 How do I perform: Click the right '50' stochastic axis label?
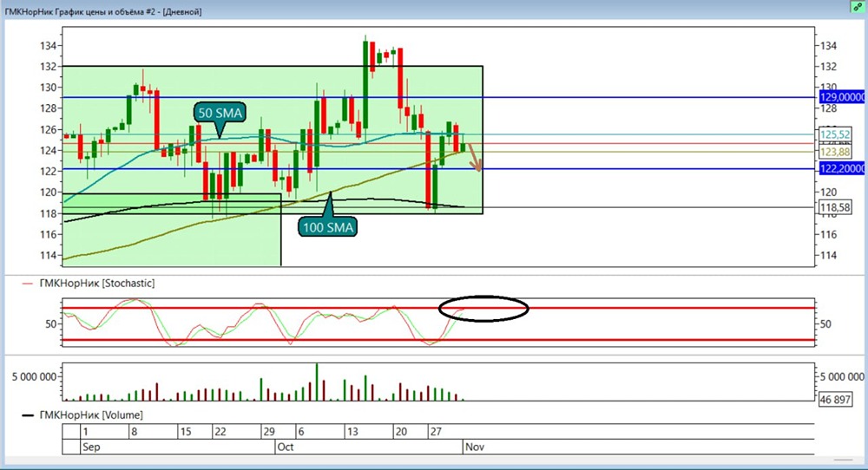[825, 324]
